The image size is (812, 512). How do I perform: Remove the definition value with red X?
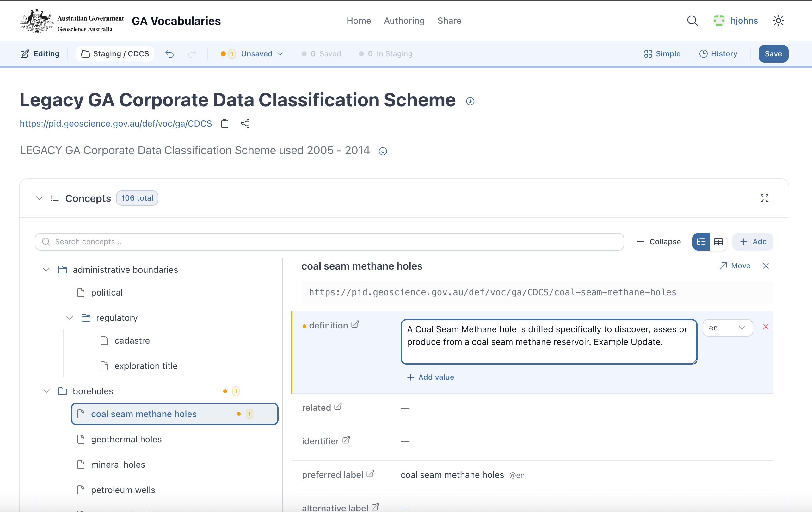coord(766,327)
